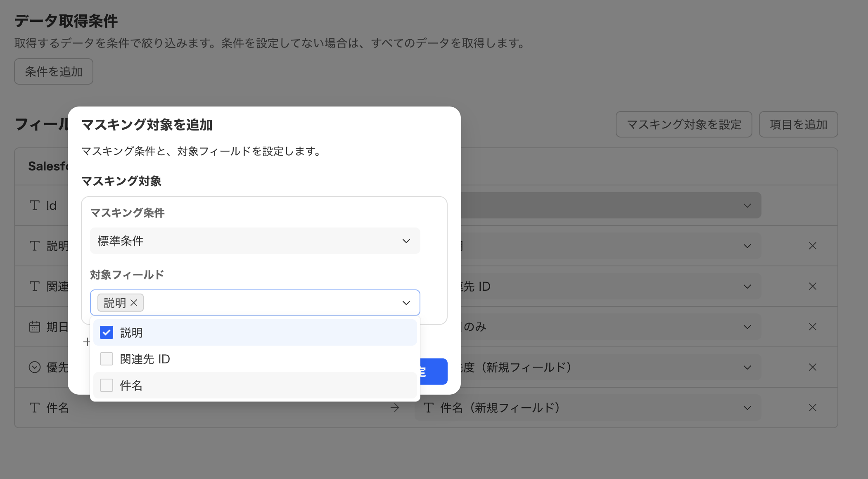868x479 pixels.
Task: Uncheck the 説明 checkbox option
Action: [107, 332]
